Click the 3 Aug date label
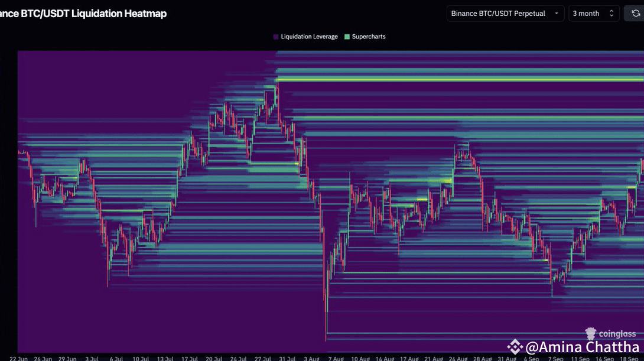 click(x=312, y=359)
